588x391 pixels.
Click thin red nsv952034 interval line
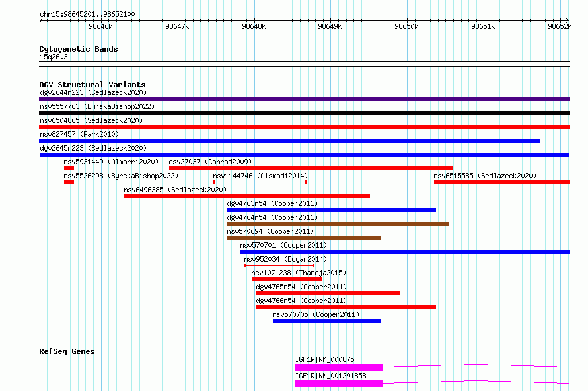tap(279, 266)
